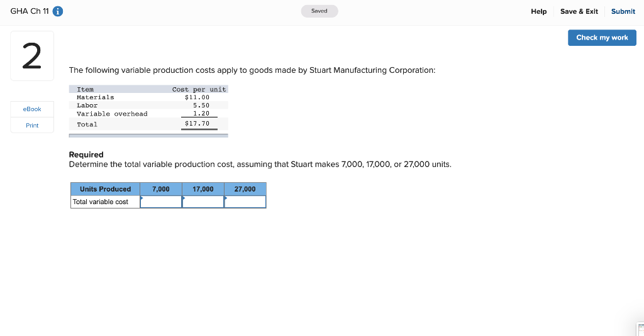Click the 'Item' column header
The height and width of the screenshot is (336, 644).
click(86, 89)
